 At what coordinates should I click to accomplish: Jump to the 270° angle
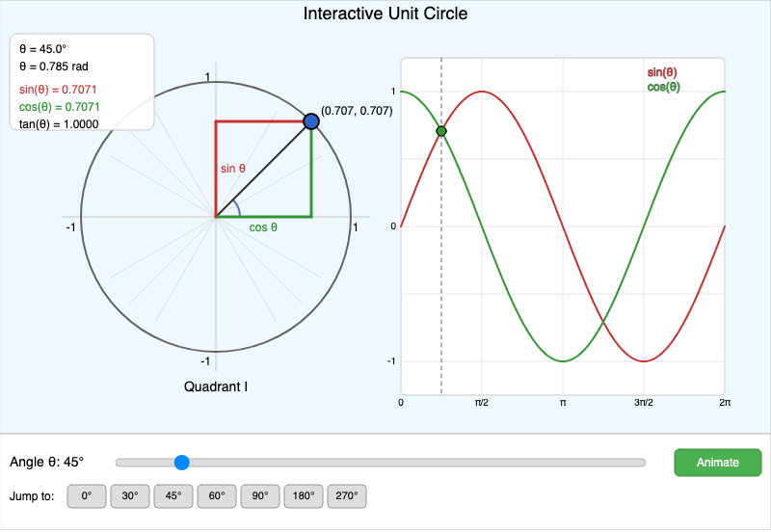tap(347, 495)
